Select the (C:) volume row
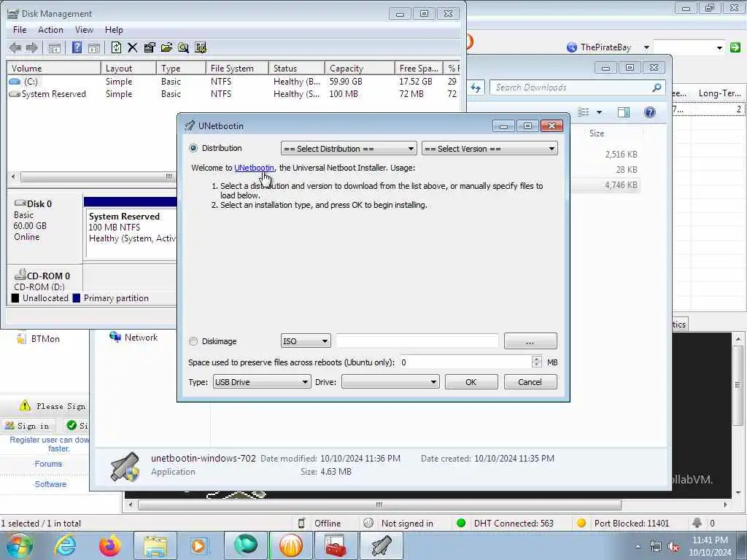Image resolution: width=747 pixels, height=560 pixels. tap(233, 82)
